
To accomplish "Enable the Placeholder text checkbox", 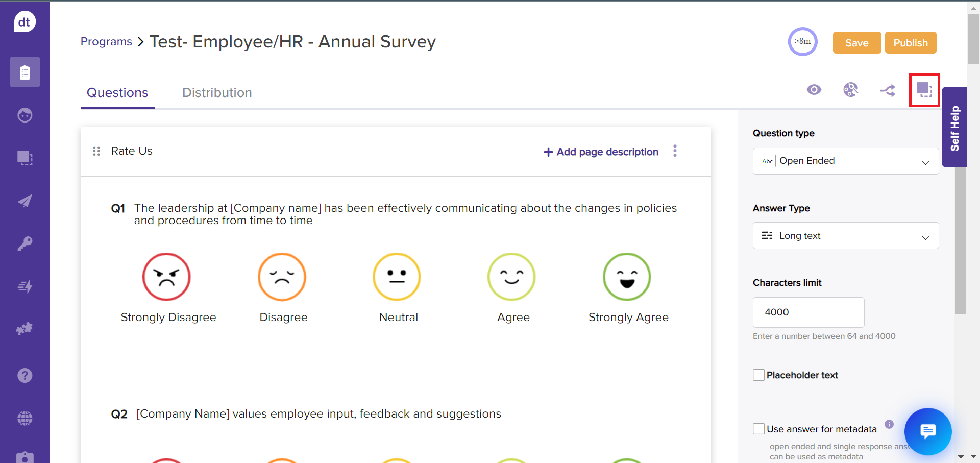I will click(759, 375).
